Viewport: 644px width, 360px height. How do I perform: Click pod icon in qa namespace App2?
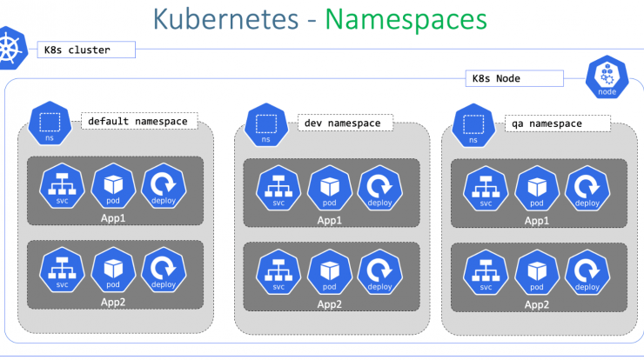pos(537,272)
